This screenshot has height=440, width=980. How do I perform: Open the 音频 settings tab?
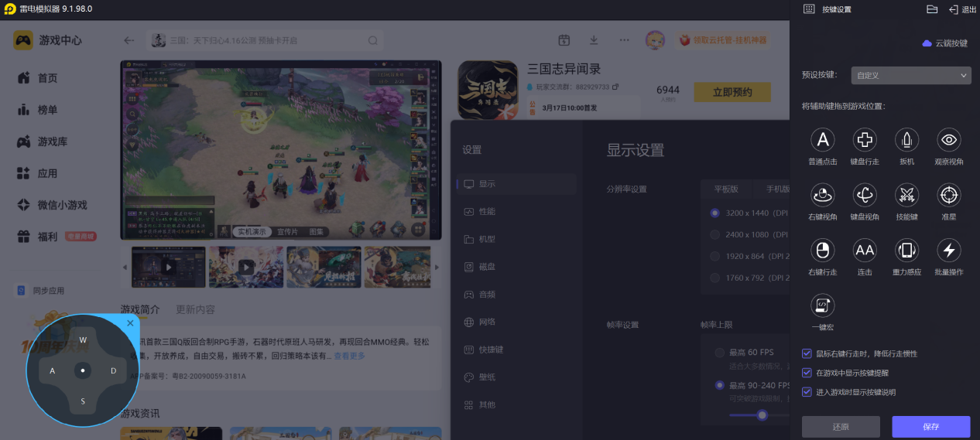[516, 294]
